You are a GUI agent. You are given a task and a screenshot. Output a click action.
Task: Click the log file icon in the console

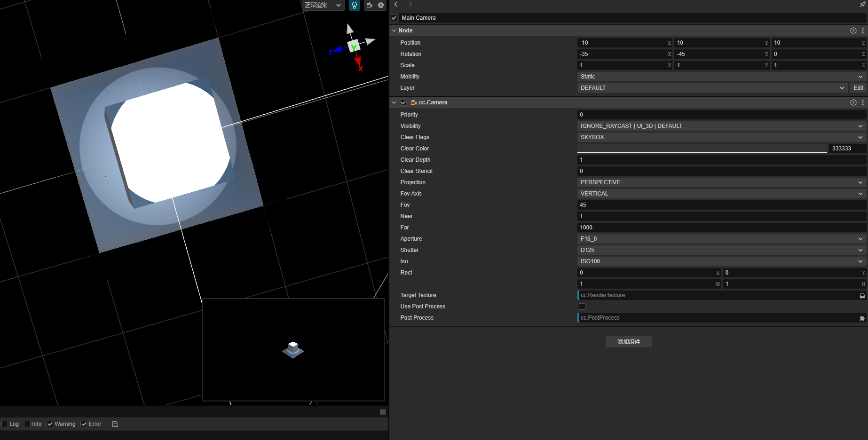115,424
